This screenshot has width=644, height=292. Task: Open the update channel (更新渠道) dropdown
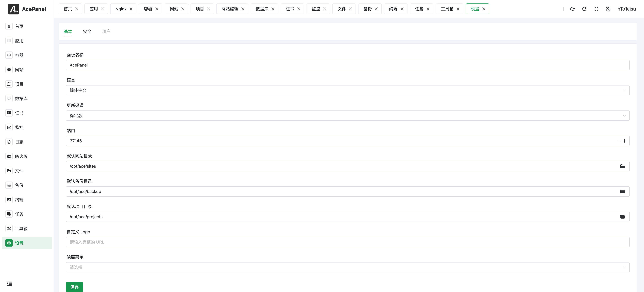(x=348, y=116)
